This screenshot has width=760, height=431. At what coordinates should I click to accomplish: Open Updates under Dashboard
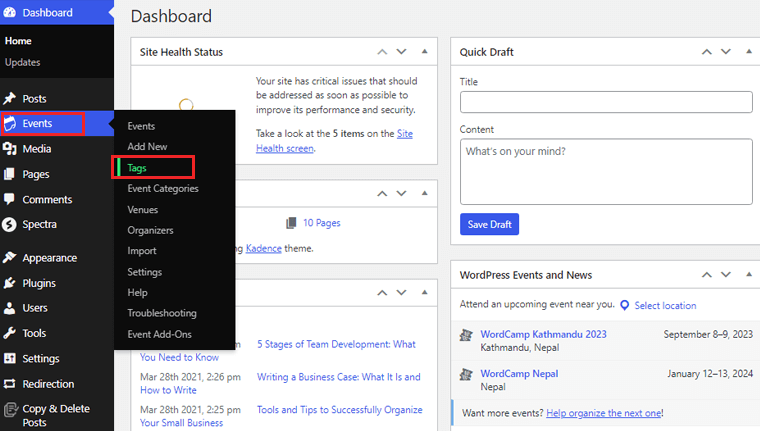tap(22, 63)
